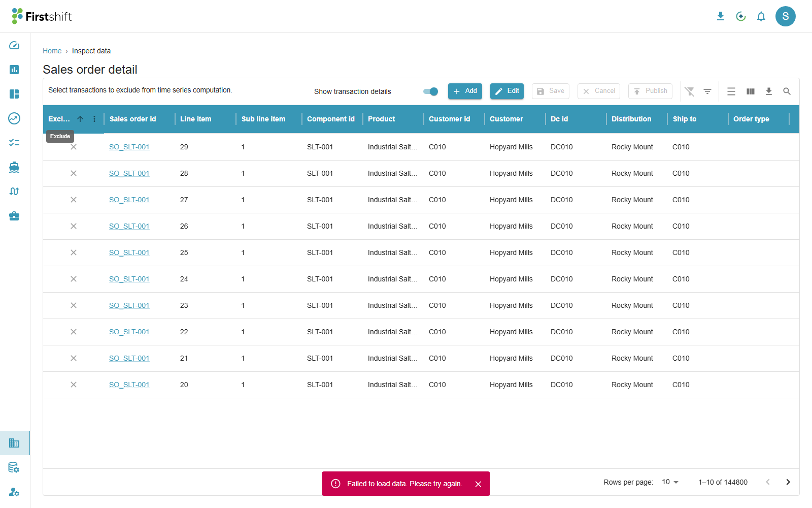Toggle Show transaction details switch
Viewport: 812px width, 508px height.
(431, 91)
